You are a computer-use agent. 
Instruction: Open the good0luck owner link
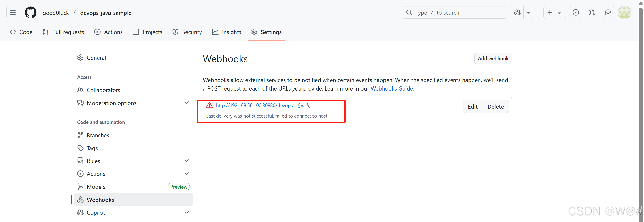pyautogui.click(x=55, y=13)
